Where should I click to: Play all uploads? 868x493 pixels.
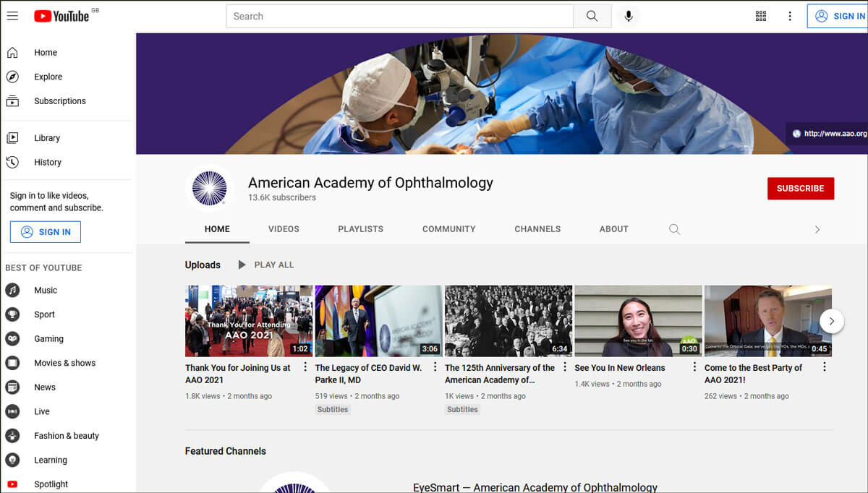266,265
